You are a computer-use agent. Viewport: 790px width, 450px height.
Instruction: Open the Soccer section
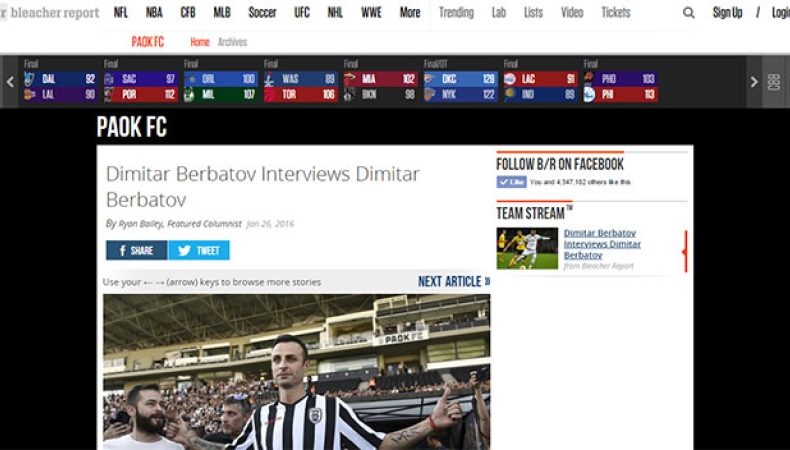point(262,13)
